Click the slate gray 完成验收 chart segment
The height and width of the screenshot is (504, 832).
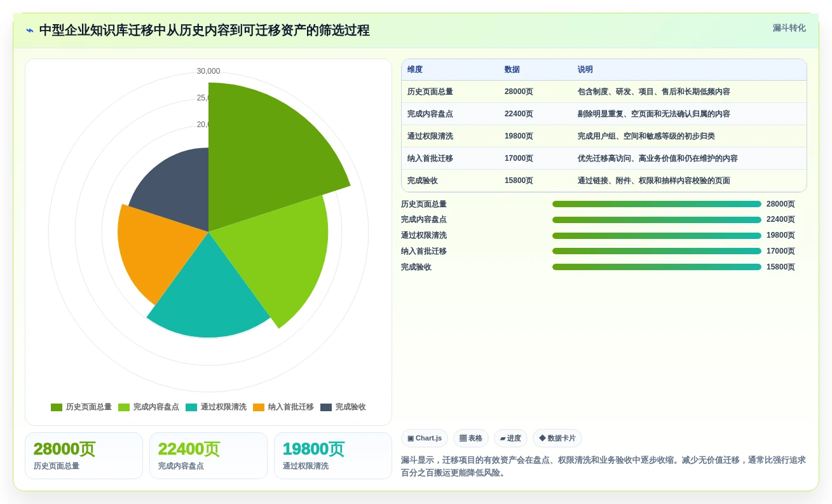point(178,191)
